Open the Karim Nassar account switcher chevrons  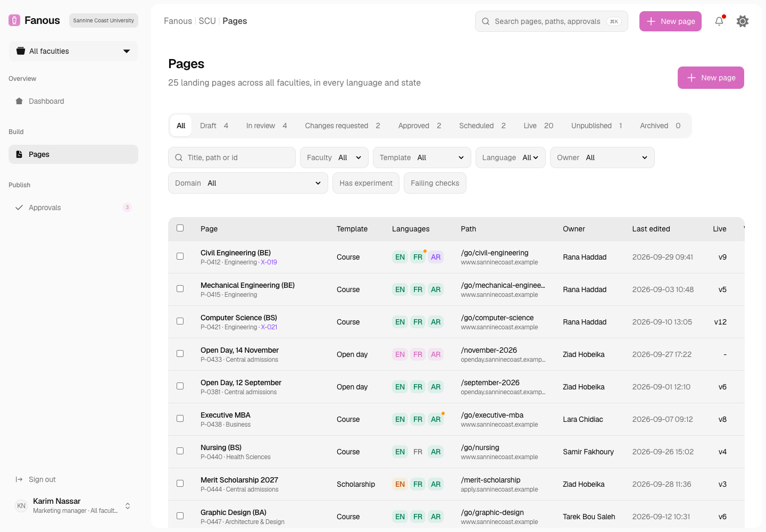click(128, 506)
